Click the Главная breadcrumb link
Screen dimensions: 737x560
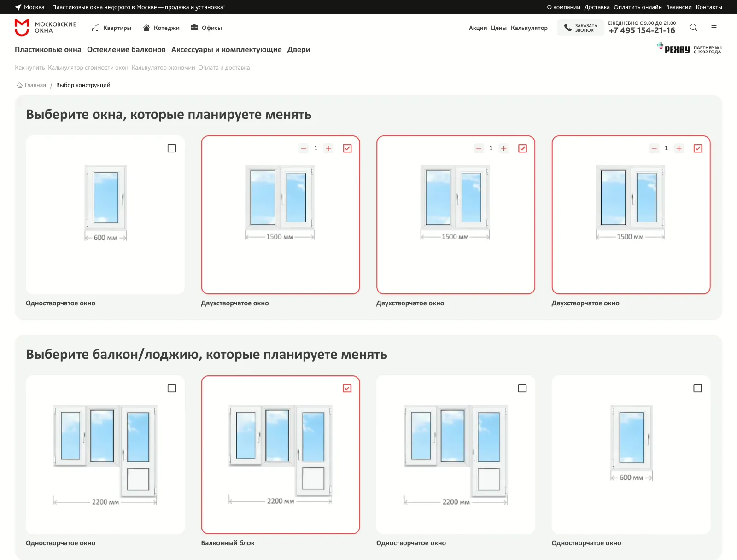click(35, 85)
